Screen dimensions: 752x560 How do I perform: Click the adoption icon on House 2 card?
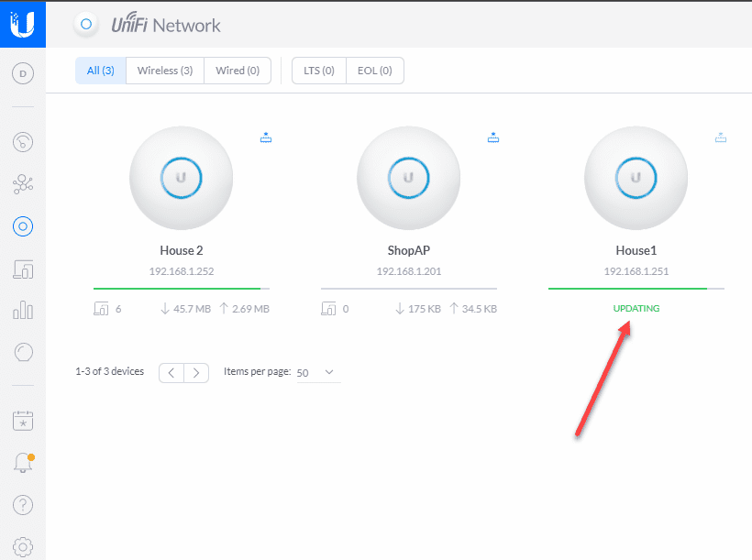[x=266, y=137]
